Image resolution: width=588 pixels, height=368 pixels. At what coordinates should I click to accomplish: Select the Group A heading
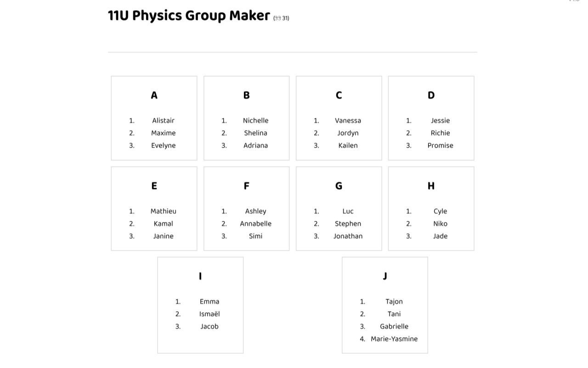pos(154,95)
